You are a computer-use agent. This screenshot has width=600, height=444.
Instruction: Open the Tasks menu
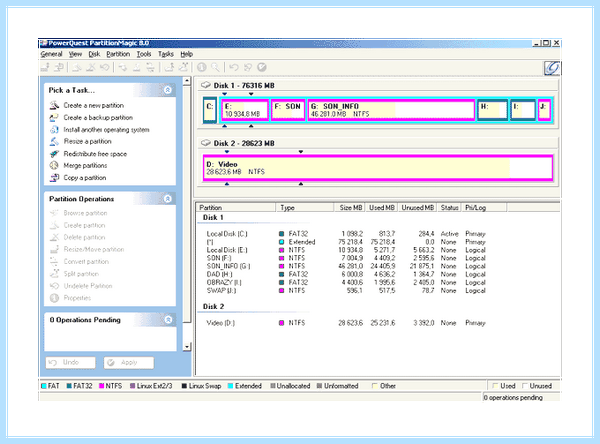pos(166,54)
